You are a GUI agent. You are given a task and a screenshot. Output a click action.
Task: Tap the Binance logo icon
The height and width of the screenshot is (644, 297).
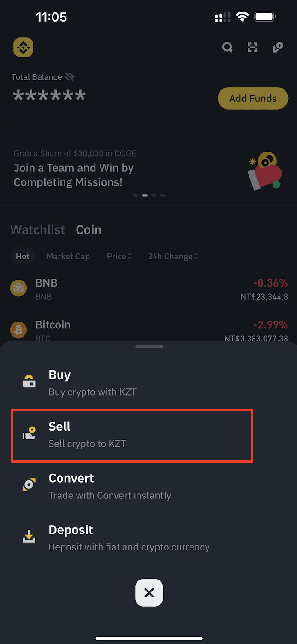(x=23, y=47)
